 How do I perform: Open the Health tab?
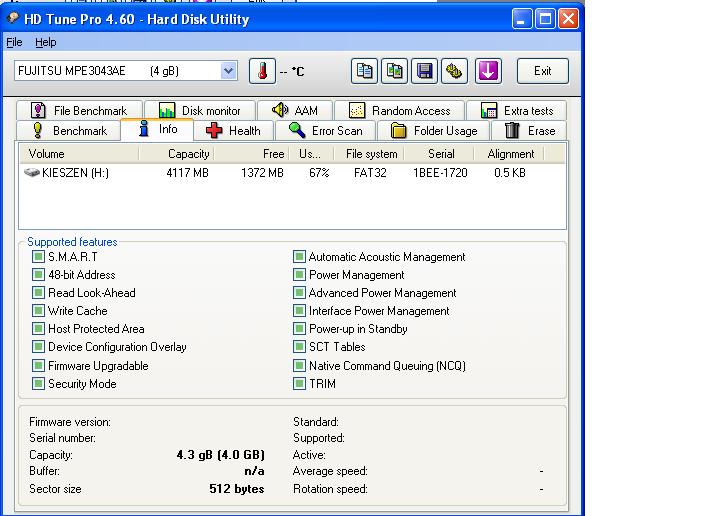[234, 131]
